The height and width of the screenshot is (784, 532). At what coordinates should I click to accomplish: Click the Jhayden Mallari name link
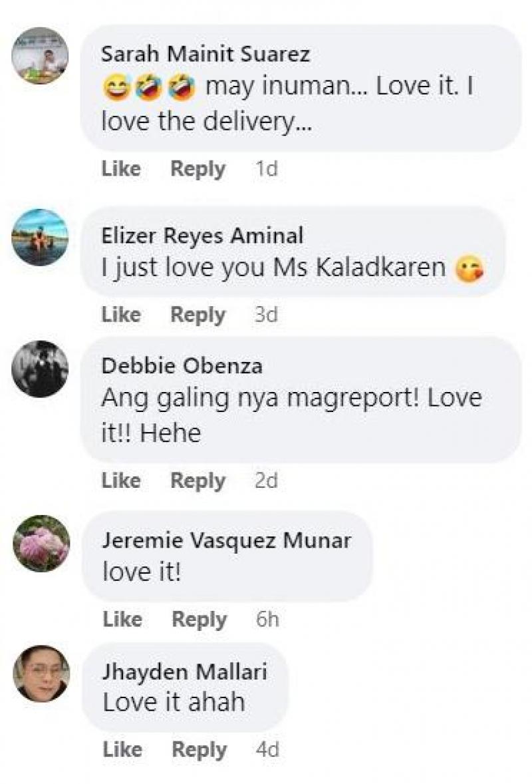[x=185, y=672]
